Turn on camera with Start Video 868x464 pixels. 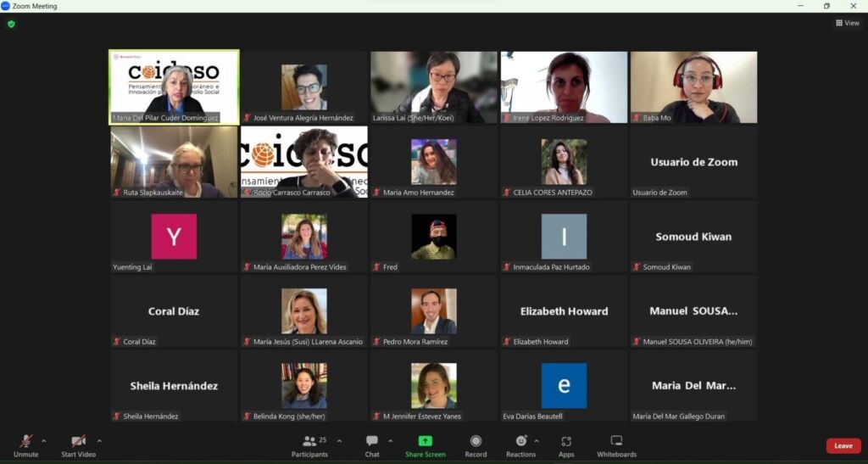coord(78,445)
